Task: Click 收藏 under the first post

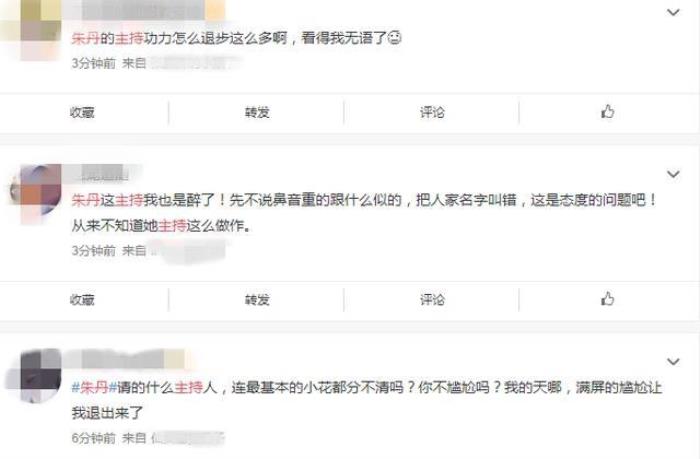Action: pyautogui.click(x=82, y=112)
